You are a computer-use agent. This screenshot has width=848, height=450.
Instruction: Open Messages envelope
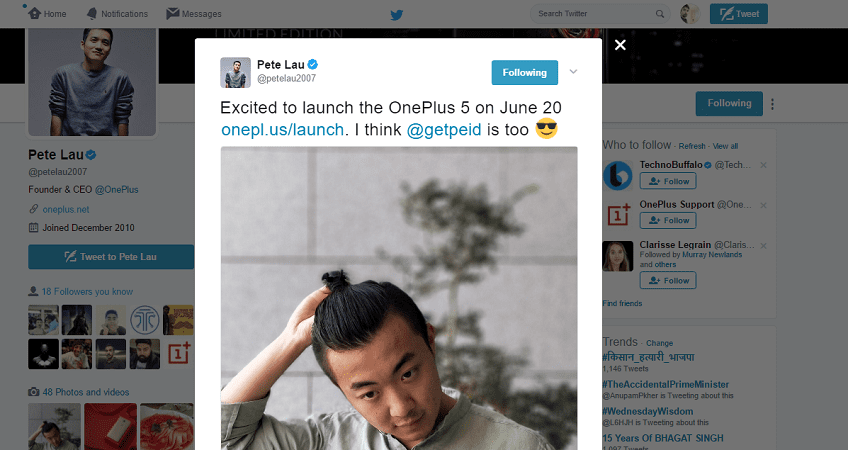[x=173, y=13]
